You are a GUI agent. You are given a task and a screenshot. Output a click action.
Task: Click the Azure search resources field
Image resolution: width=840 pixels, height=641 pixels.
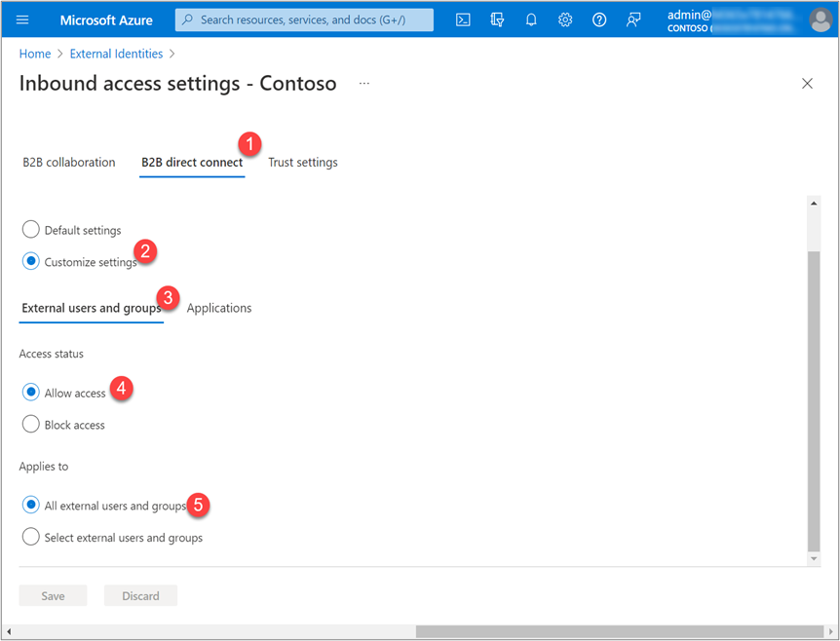click(304, 19)
